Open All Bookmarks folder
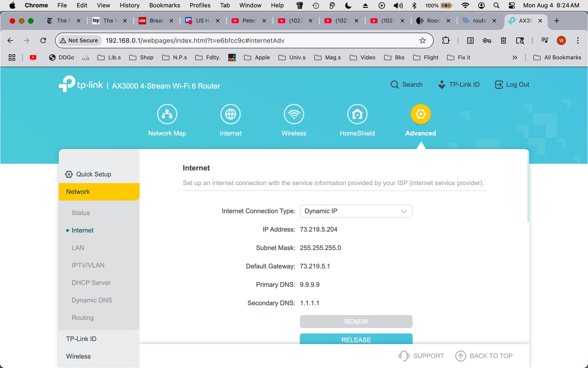Screen dimensions: 588x368 (x=557, y=57)
